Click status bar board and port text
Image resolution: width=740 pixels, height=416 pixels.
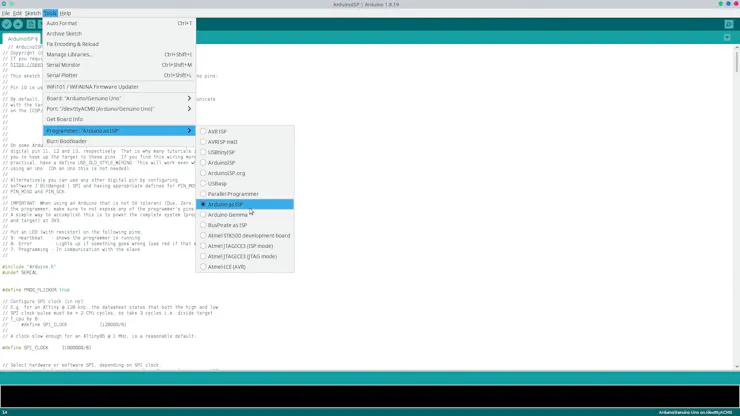tap(695, 412)
